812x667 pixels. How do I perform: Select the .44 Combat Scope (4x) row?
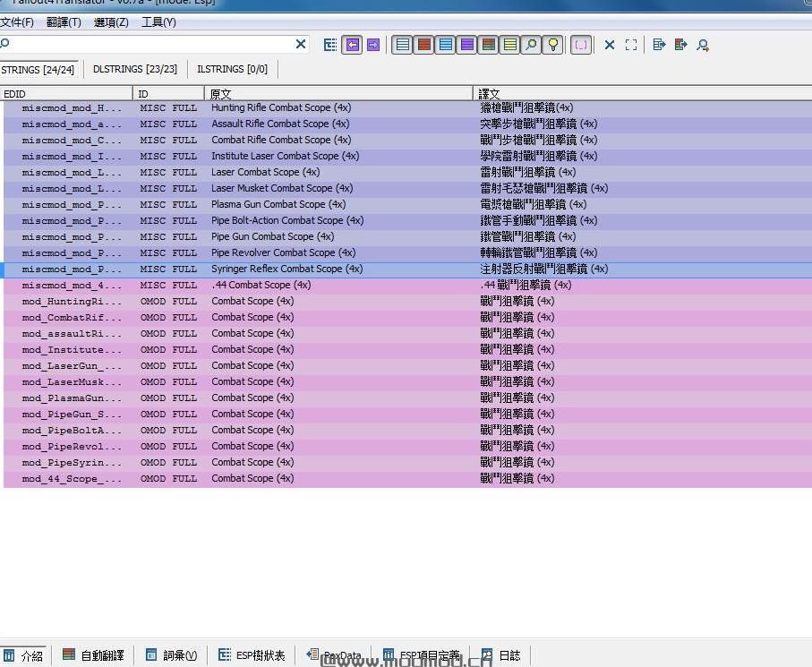pos(407,285)
